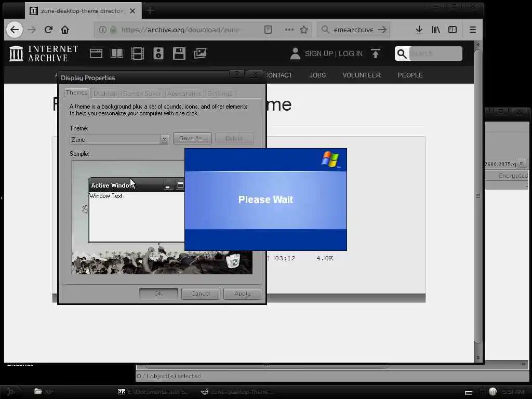532x399 pixels.
Task: Bookmark this page with the star icon
Action: tap(303, 30)
